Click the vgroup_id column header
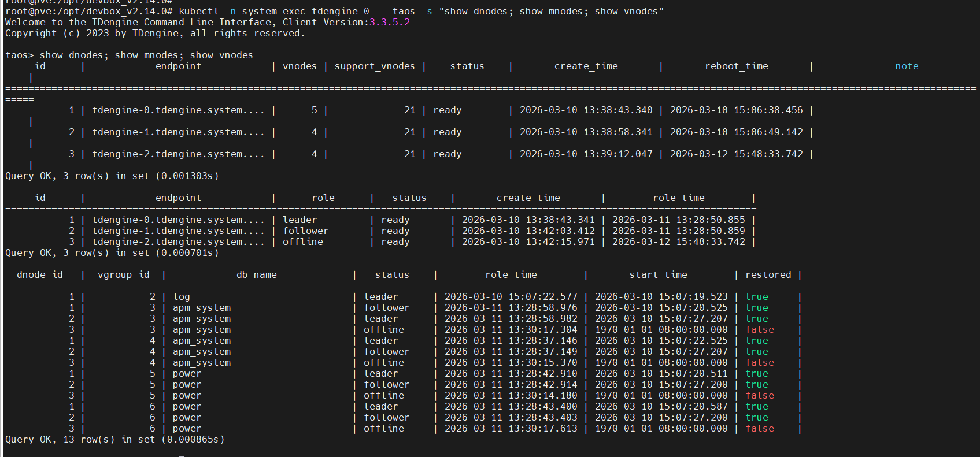The width and height of the screenshot is (980, 457). tap(123, 275)
